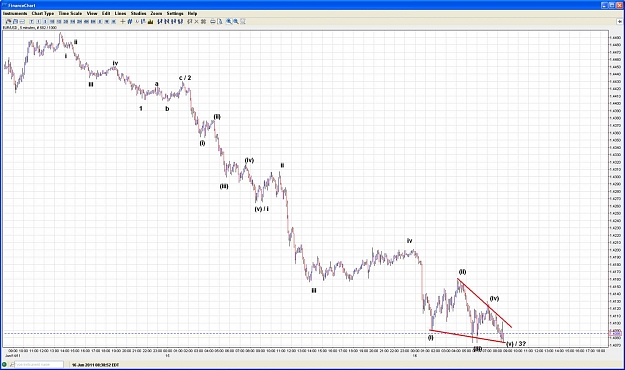Image resolution: width=625 pixels, height=370 pixels.
Task: Click the leftmost toolbar icon
Action: coord(8,22)
